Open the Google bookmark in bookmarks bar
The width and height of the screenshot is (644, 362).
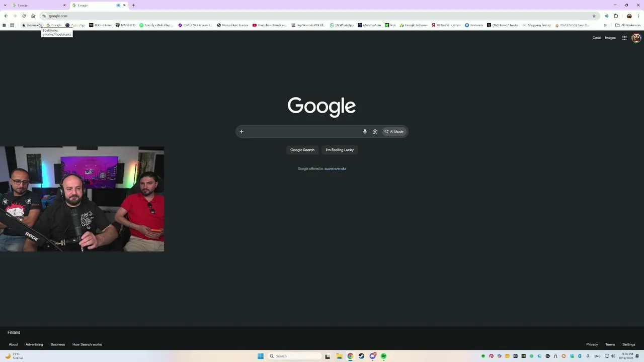(x=54, y=25)
